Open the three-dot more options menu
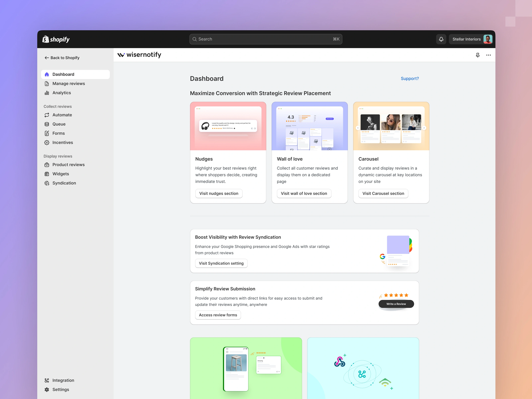The height and width of the screenshot is (399, 532). [x=488, y=55]
